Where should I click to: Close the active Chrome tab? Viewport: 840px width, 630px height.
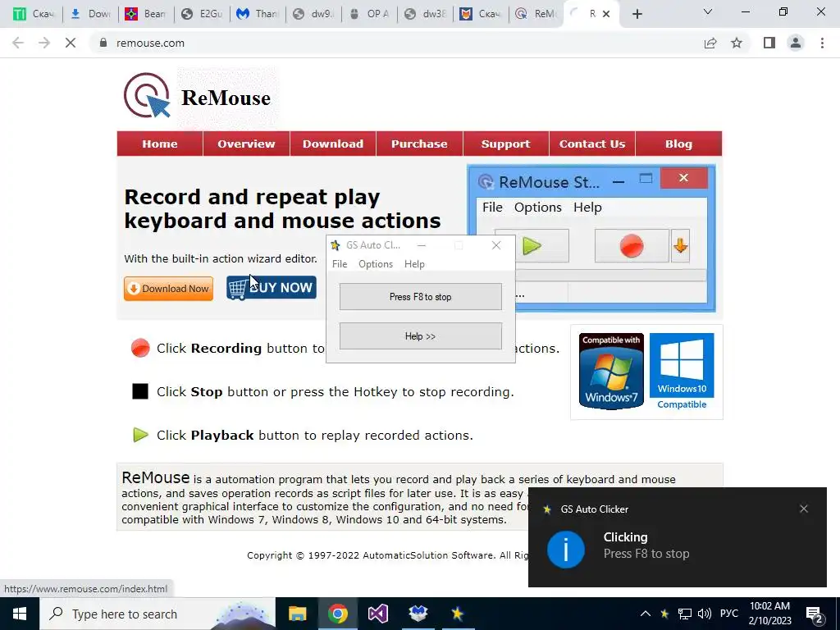[606, 14]
